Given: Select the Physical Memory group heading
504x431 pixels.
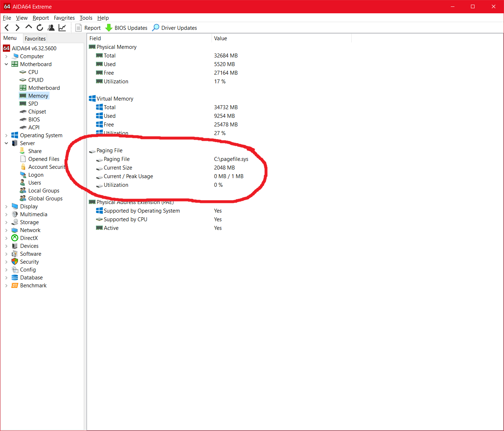Looking at the screenshot, I should pyautogui.click(x=116, y=47).
